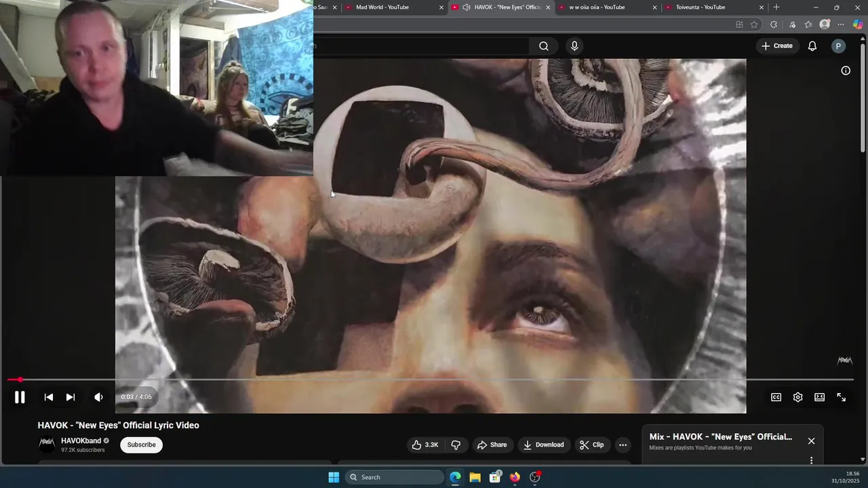Screen dimensions: 868x488
Task: Open YouTube notifications bell
Action: pyautogui.click(x=812, y=46)
